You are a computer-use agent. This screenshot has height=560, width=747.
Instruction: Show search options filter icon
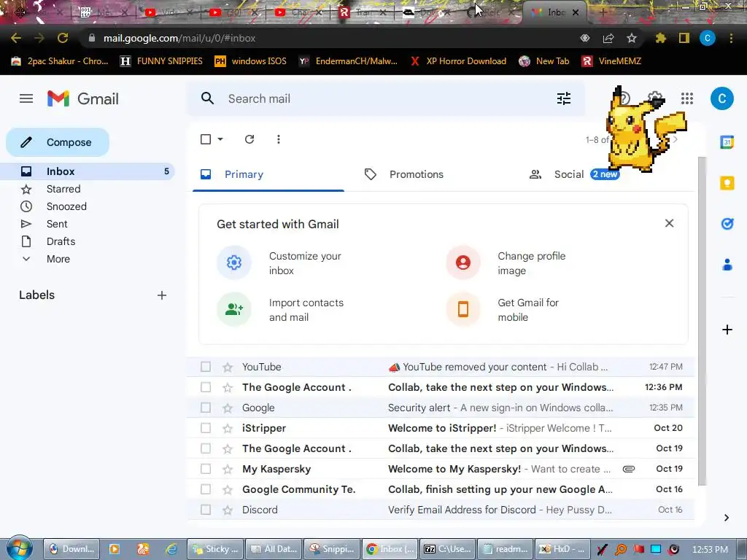[564, 98]
